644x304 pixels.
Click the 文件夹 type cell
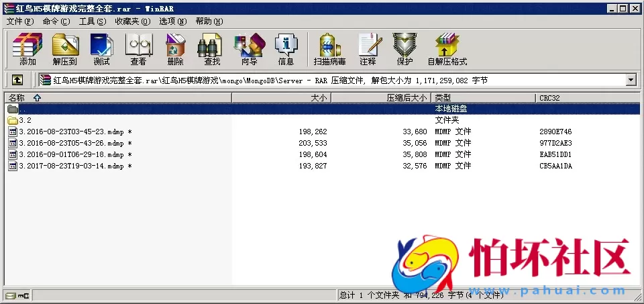click(447, 120)
